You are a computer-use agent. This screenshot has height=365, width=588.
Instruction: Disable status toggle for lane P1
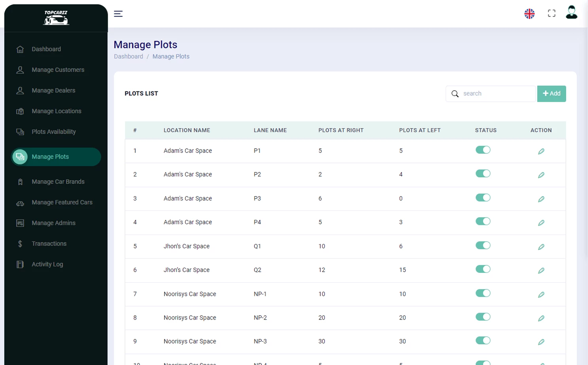483,150
